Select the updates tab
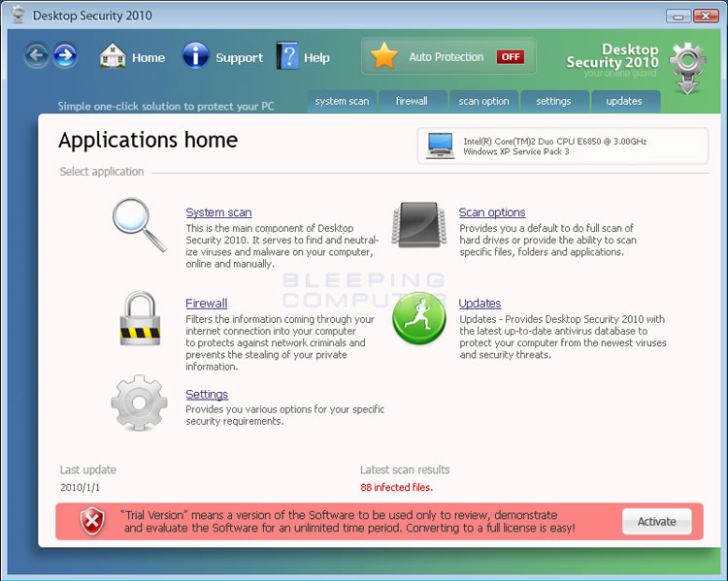 [x=623, y=101]
